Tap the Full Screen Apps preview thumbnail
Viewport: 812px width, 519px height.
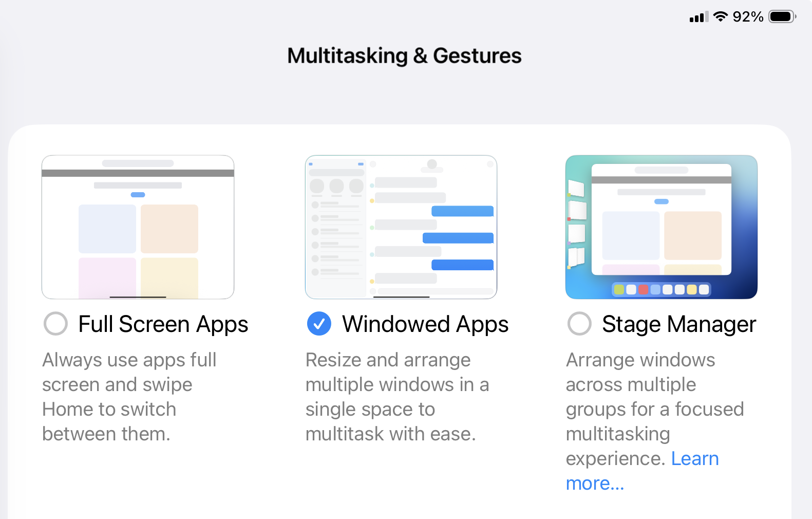coord(138,227)
